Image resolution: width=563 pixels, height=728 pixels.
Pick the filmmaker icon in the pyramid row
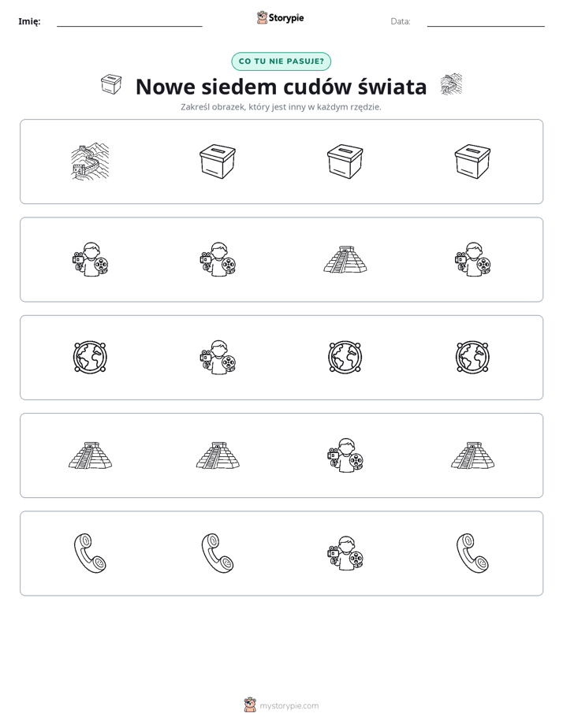coord(345,455)
